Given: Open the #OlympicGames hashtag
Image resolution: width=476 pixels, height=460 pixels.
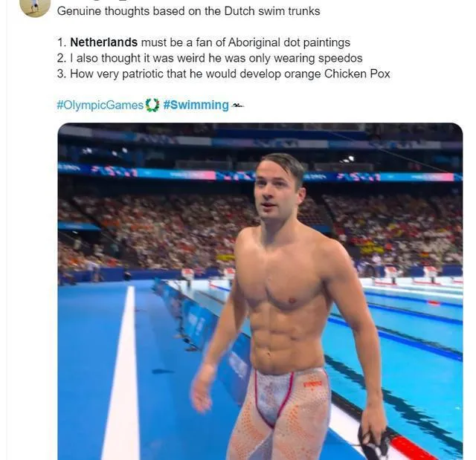Looking at the screenshot, I should (100, 105).
